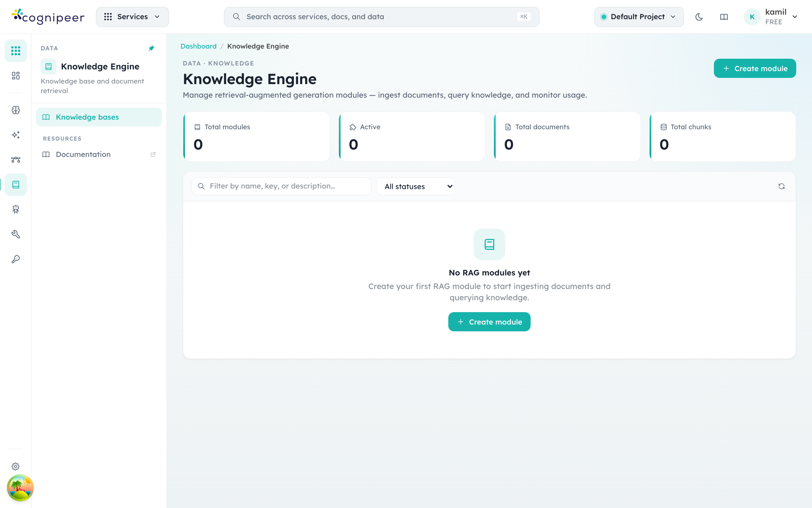812x508 pixels.
Task: Click the Total chunks stat card
Action: [x=722, y=136]
